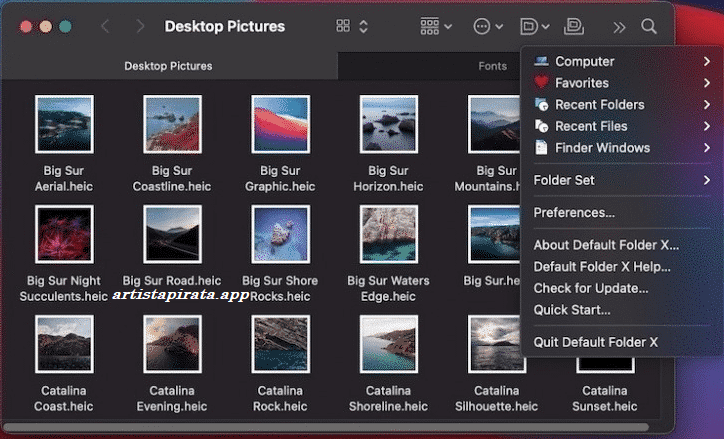Select Big Sur Waters Edge.heic thumbnail
Screen dimensions: 724x439
pyautogui.click(x=389, y=235)
